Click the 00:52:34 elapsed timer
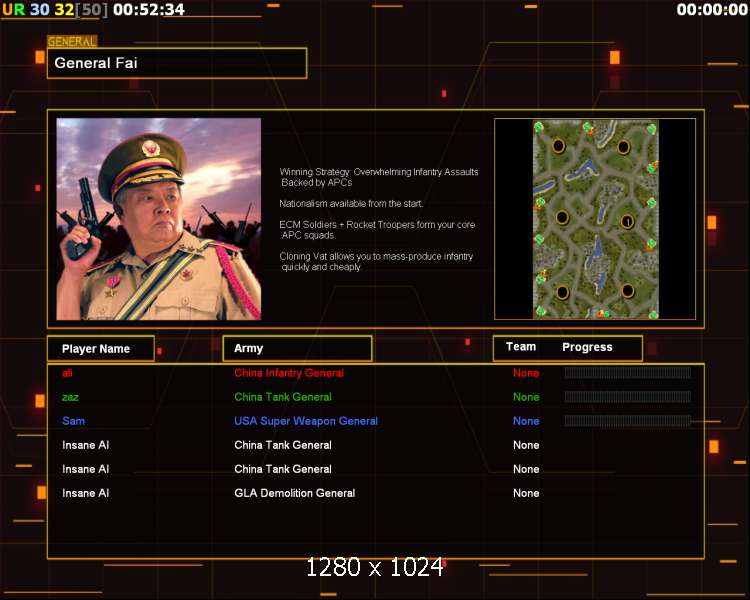Viewport: 750px width, 600px height. pyautogui.click(x=149, y=10)
